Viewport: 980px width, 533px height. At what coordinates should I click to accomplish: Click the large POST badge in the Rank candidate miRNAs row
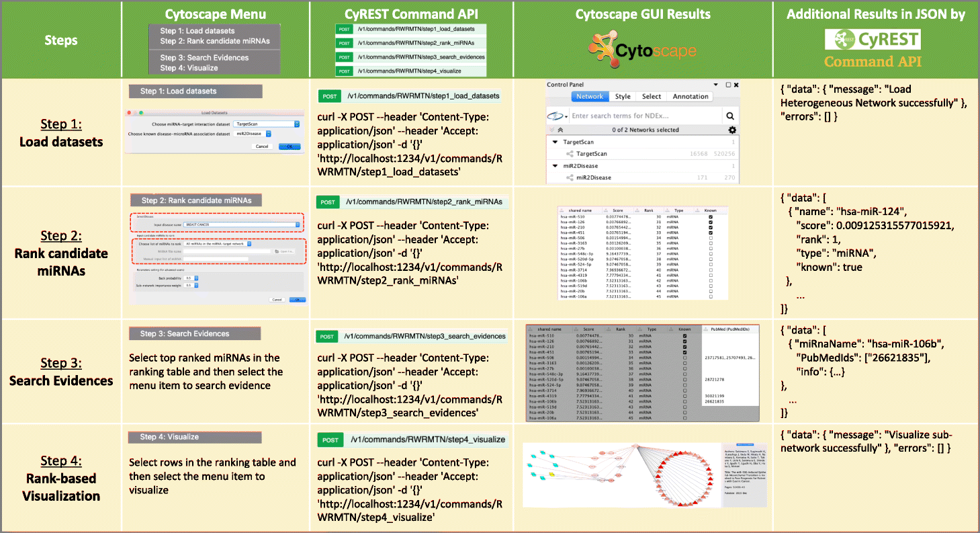pos(328,202)
